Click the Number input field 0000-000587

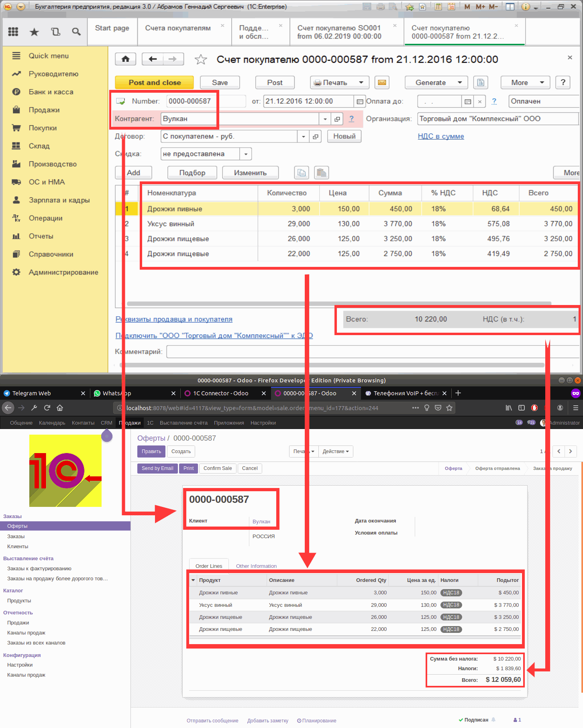click(206, 102)
